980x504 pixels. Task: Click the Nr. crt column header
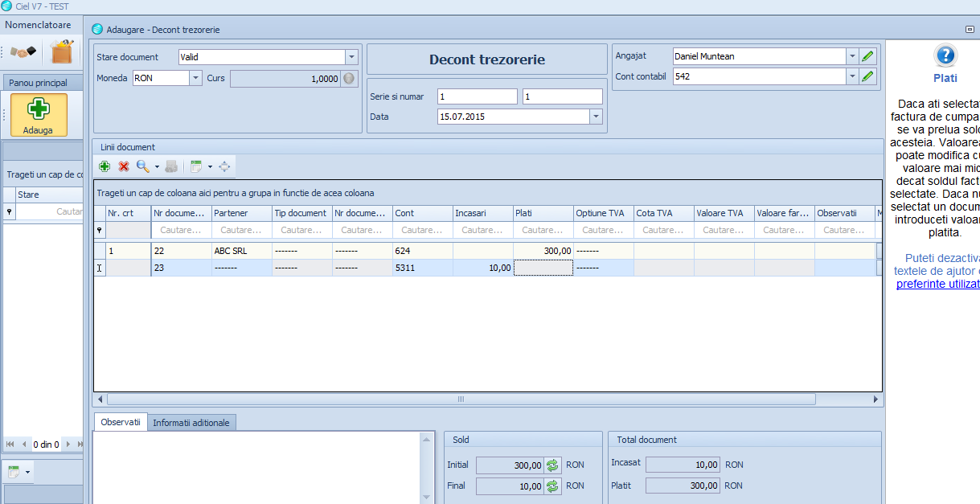click(x=129, y=213)
